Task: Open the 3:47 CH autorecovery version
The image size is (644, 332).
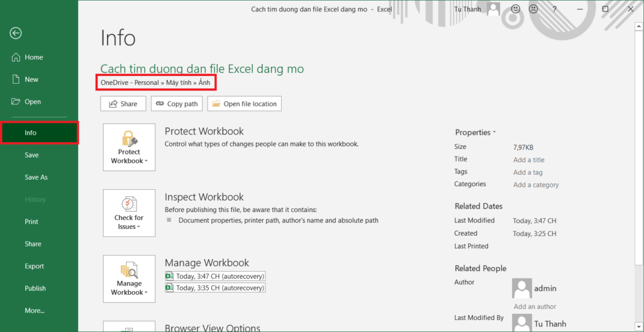Action: click(215, 275)
